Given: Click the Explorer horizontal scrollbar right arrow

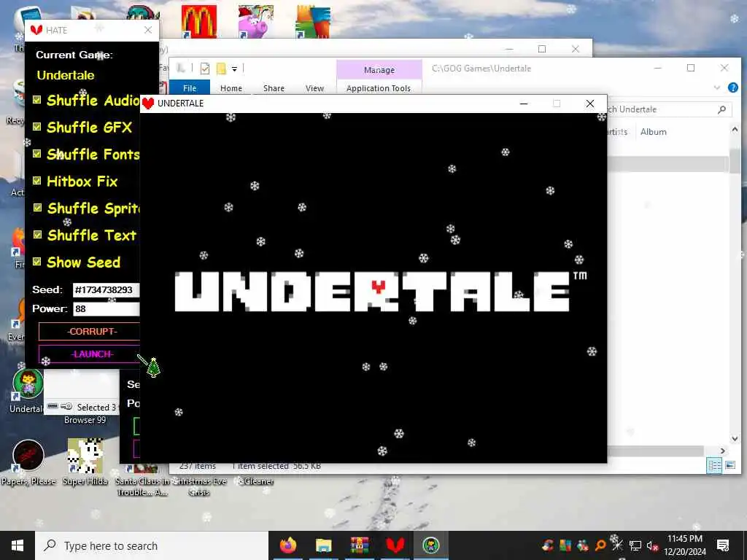Looking at the screenshot, I should tap(723, 451).
